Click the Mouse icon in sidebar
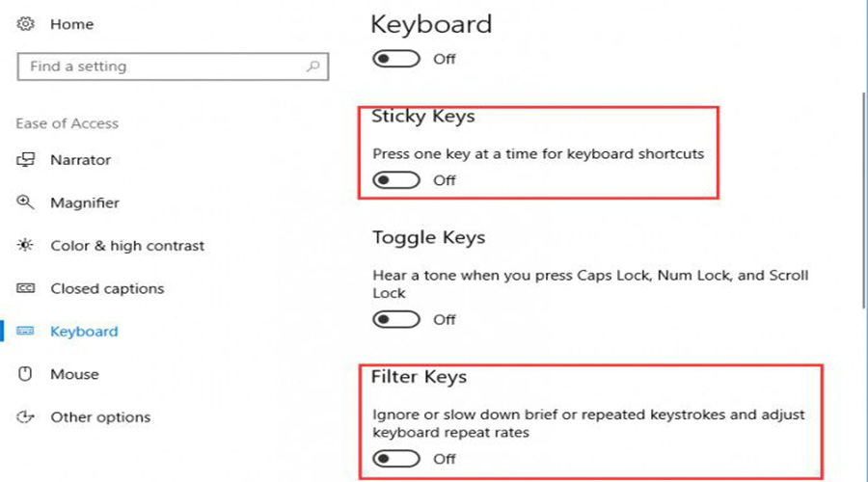 click(x=26, y=374)
